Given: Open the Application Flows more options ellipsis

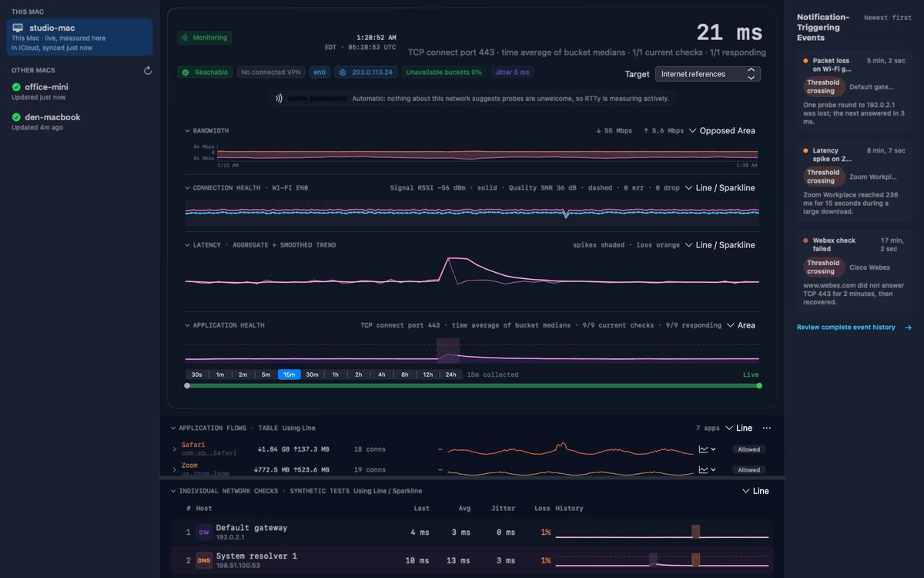Looking at the screenshot, I should coord(766,428).
